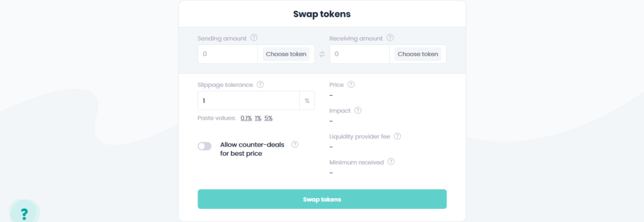This screenshot has width=644, height=222.
Task: Focus the Sending amount input field
Action: tap(228, 54)
